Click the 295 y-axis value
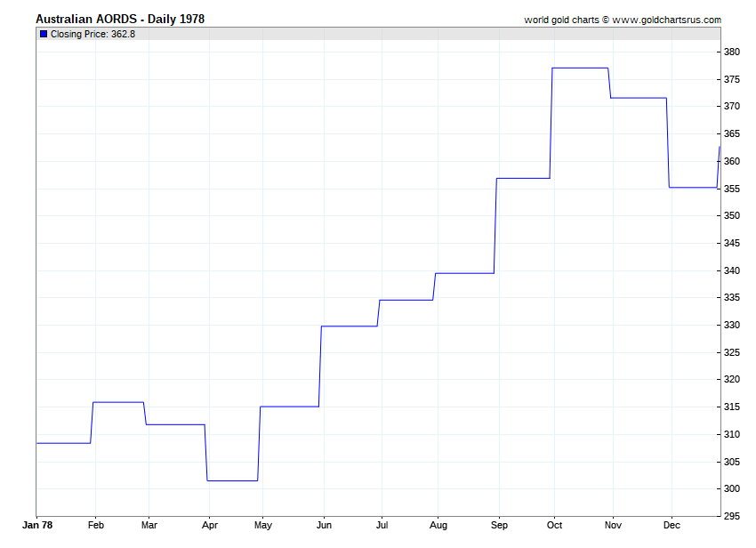The width and height of the screenshot is (756, 548). [x=732, y=516]
